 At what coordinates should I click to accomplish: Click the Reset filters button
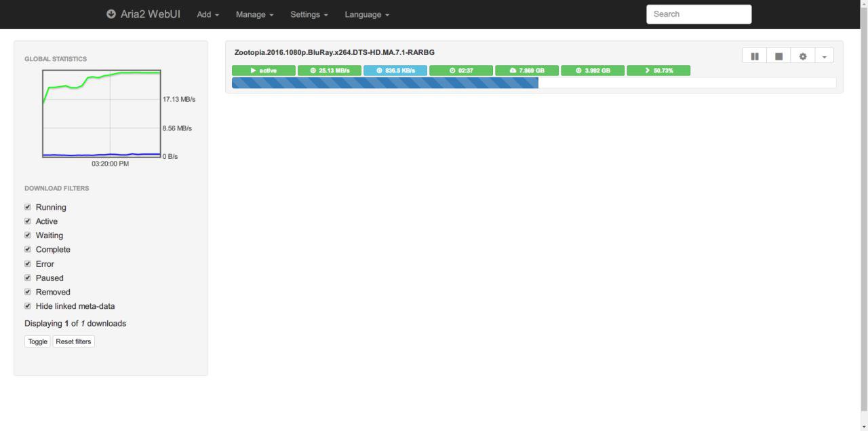click(x=73, y=341)
